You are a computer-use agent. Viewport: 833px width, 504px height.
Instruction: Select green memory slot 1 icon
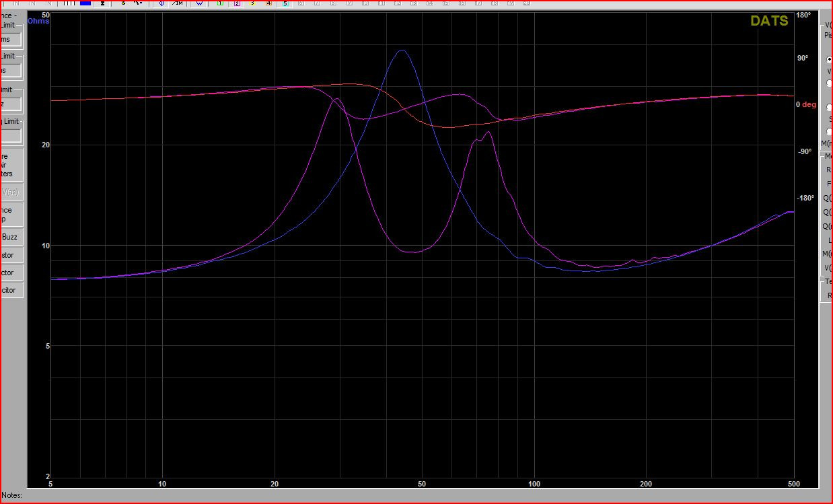coord(220,3)
